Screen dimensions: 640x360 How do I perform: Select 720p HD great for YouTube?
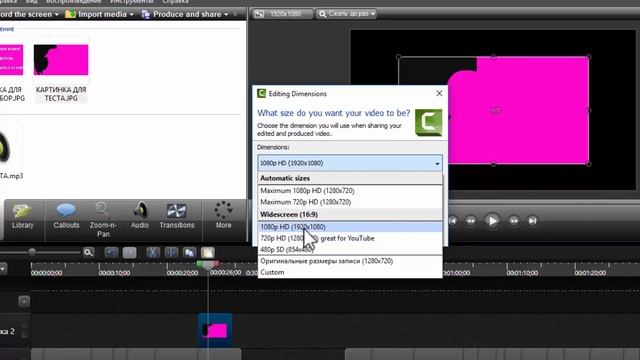click(x=350, y=238)
